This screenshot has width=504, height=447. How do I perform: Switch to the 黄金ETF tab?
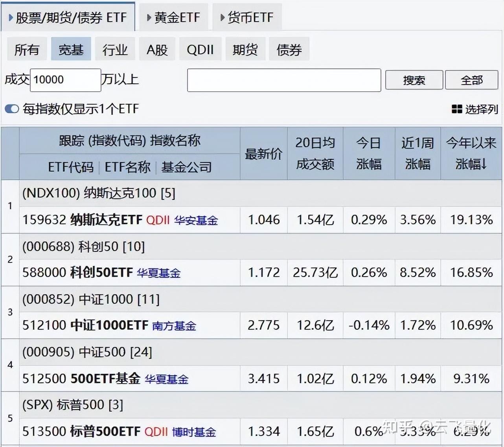pyautogui.click(x=174, y=17)
